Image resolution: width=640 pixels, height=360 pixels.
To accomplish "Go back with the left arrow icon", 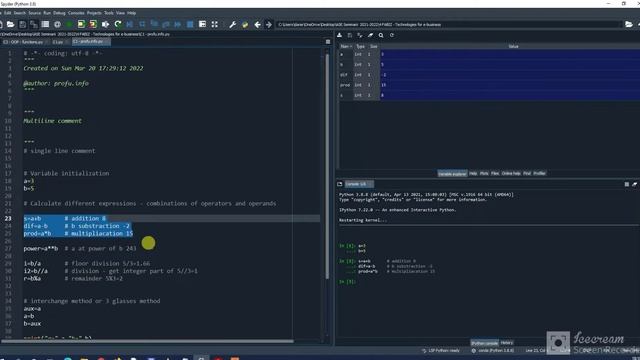I will [x=257, y=24].
